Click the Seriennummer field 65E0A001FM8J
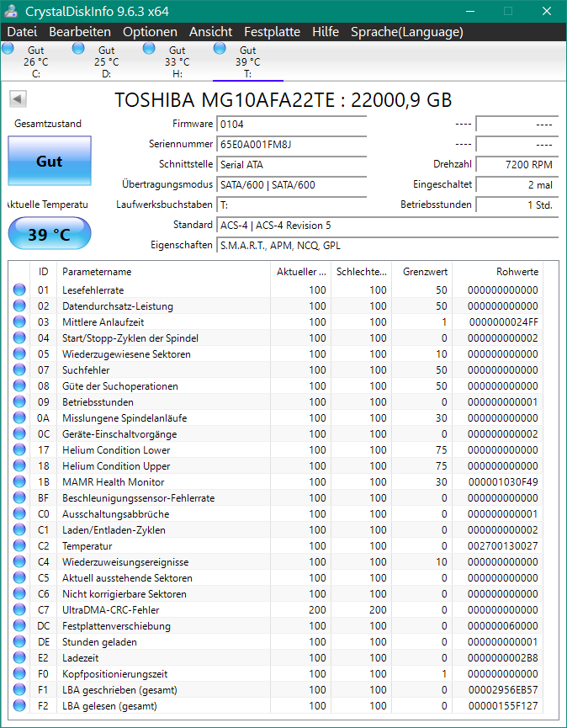Viewport: 567px width, 728px height. click(291, 145)
